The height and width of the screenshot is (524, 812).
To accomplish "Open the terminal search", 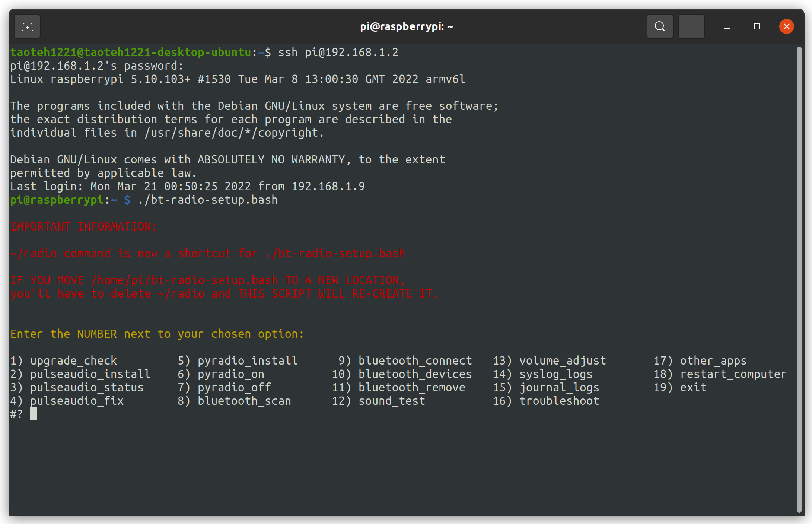I will [x=660, y=26].
